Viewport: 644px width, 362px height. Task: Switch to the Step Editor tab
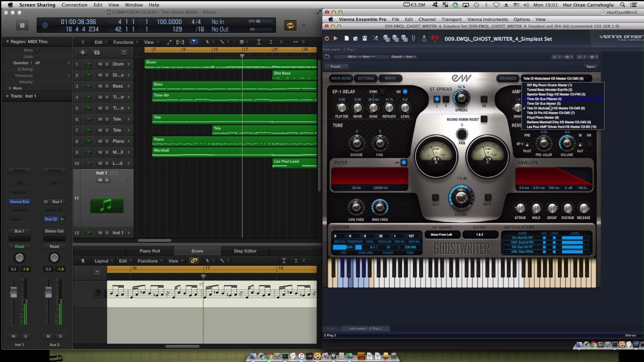245,251
